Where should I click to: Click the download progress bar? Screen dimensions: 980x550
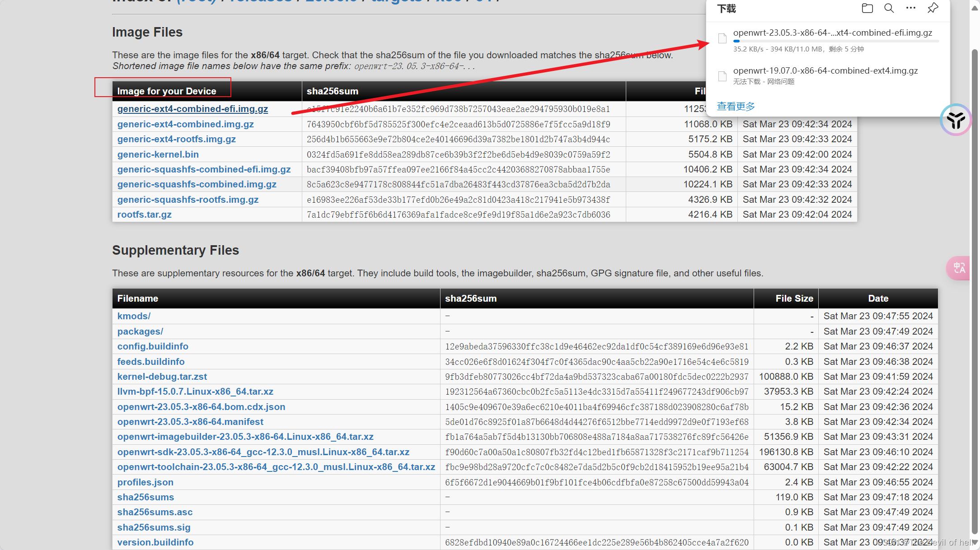pos(835,41)
